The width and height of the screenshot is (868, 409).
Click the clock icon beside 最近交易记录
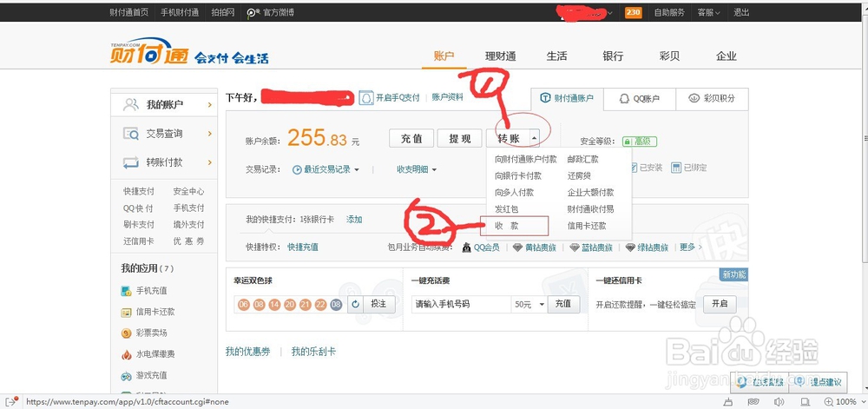tap(297, 170)
